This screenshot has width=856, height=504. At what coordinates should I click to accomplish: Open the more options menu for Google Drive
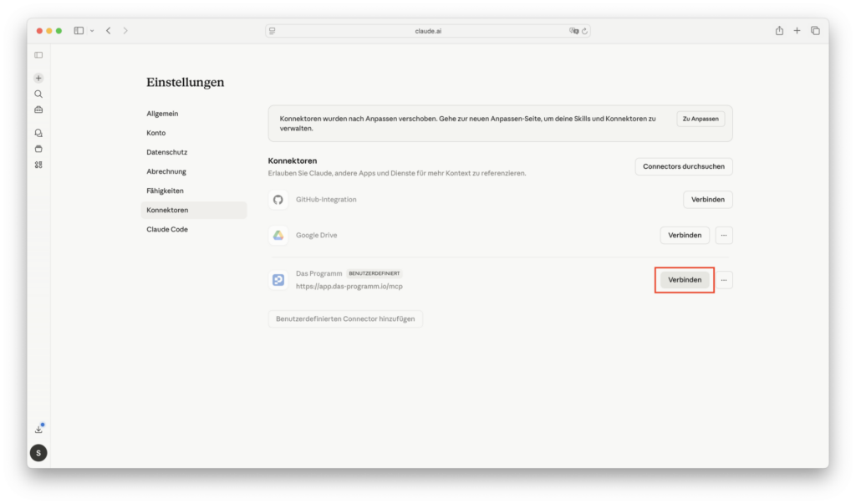[724, 236]
